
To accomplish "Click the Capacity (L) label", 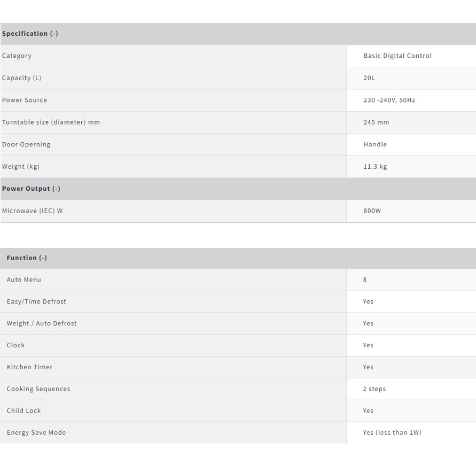I will pos(21,78).
